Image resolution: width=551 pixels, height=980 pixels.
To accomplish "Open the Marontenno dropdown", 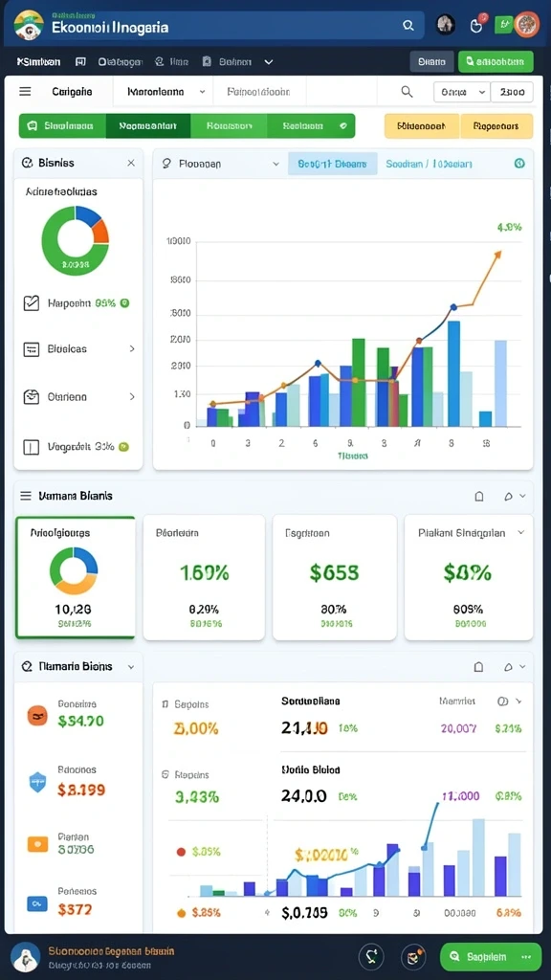I will click(x=166, y=92).
